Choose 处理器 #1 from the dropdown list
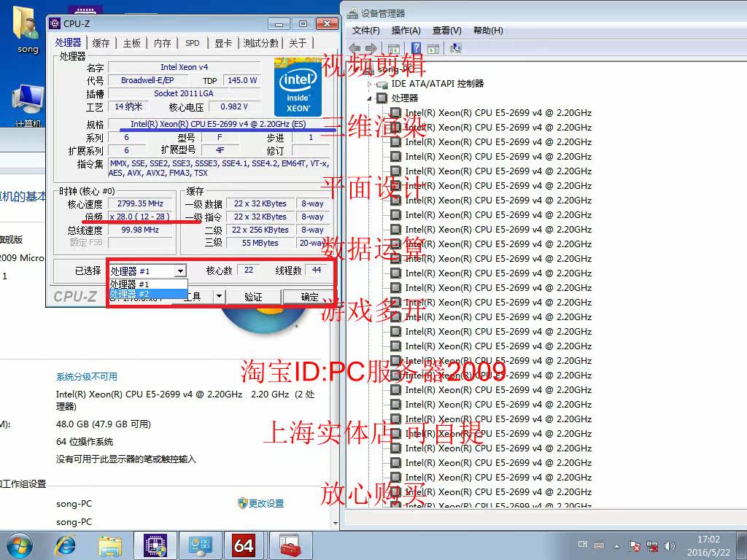This screenshot has height=560, width=747. click(147, 284)
